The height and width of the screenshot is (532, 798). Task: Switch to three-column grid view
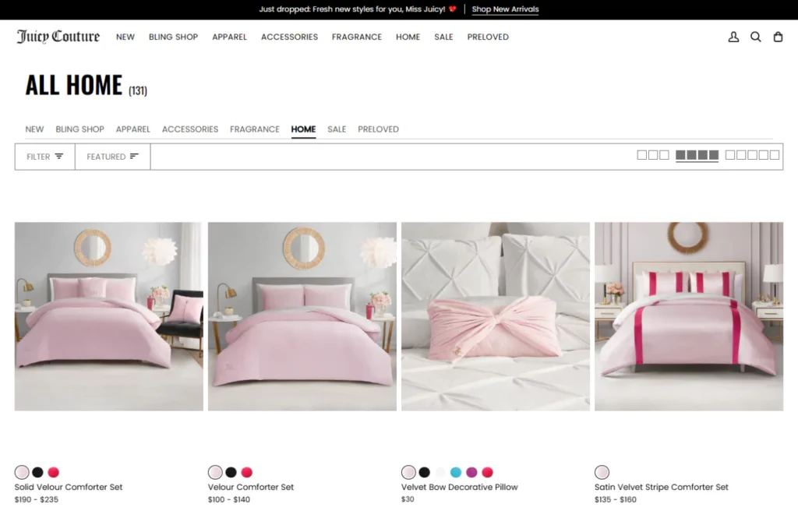click(x=653, y=155)
